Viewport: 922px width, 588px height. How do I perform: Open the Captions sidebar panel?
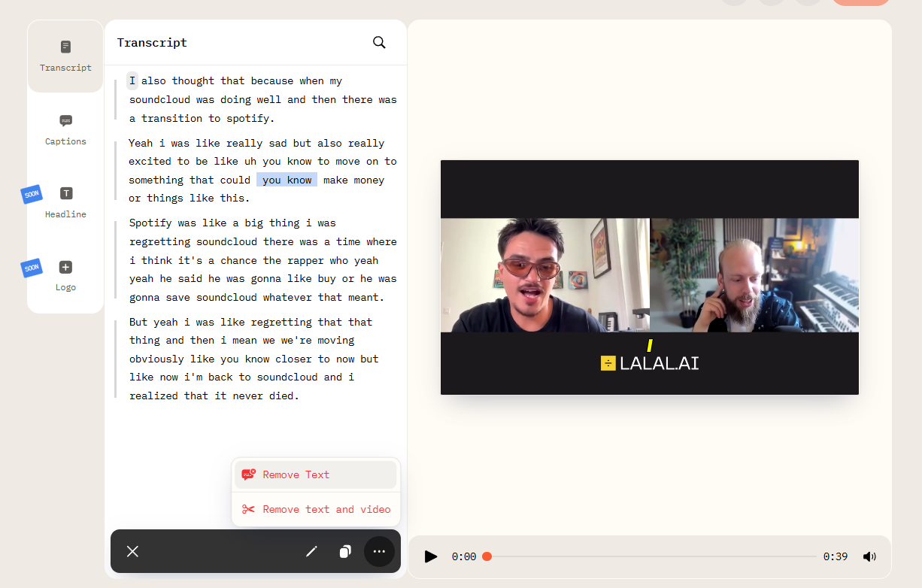pyautogui.click(x=65, y=129)
